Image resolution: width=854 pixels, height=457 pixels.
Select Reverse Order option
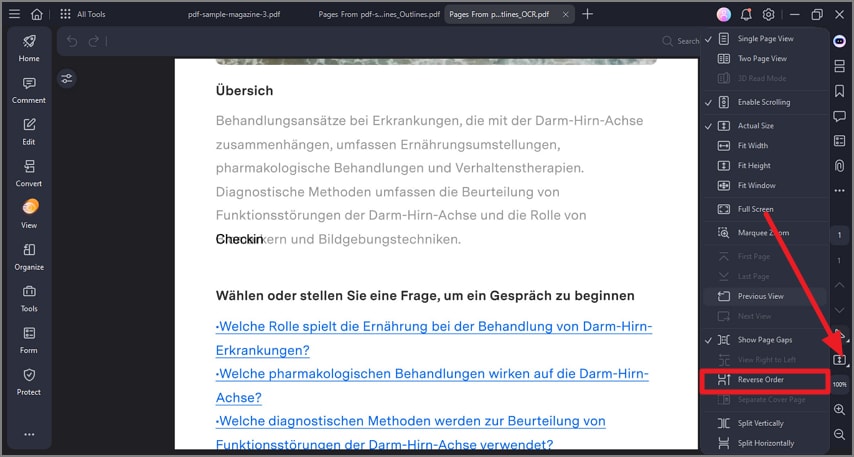tap(765, 380)
